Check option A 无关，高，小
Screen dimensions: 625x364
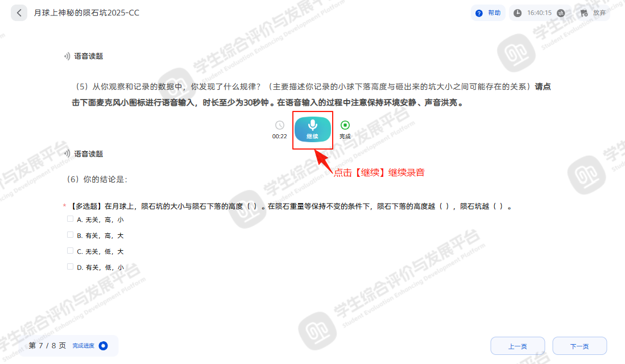(70, 219)
